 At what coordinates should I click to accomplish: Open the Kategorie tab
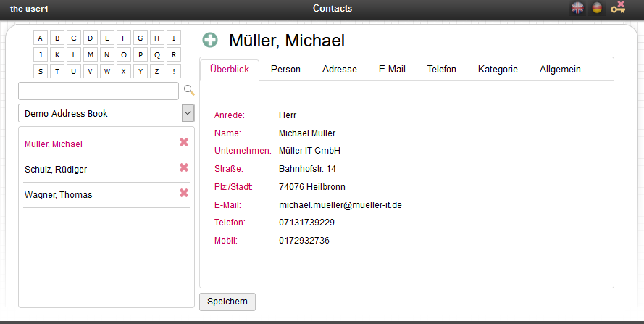(498, 69)
